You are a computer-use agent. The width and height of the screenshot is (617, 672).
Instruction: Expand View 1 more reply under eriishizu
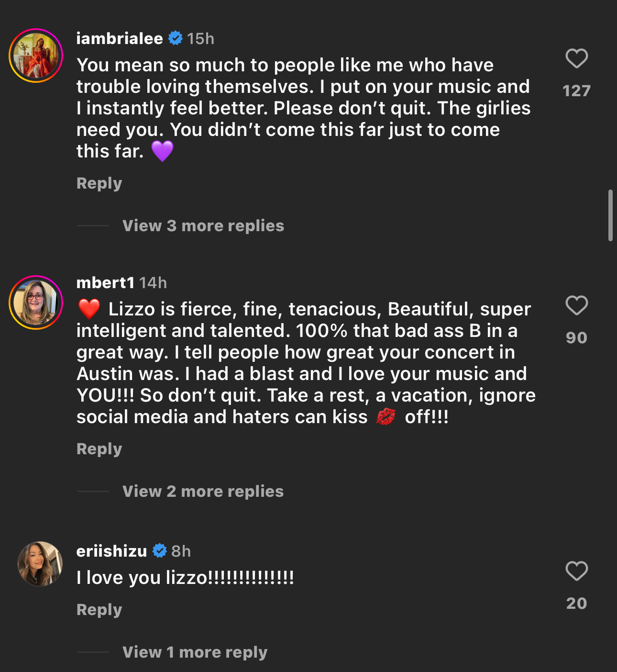(x=195, y=651)
